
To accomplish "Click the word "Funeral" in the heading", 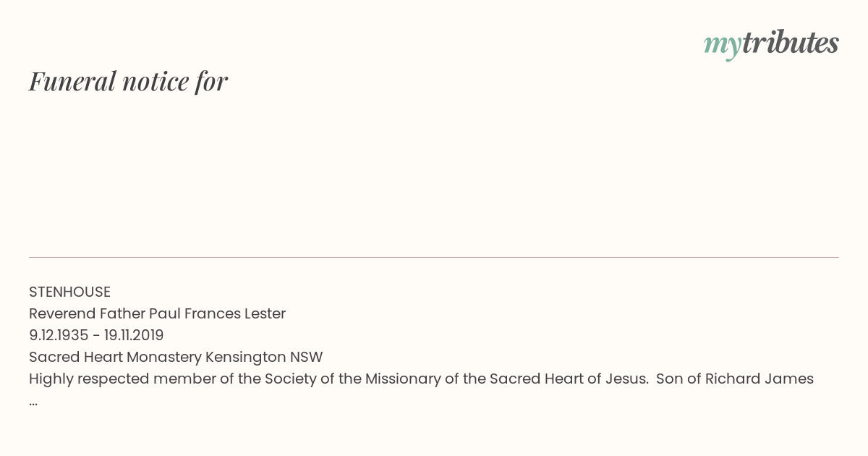I will tap(72, 81).
